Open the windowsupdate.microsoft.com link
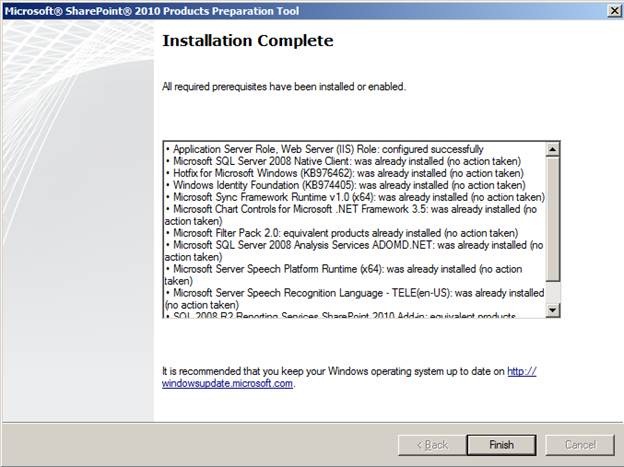The height and width of the screenshot is (467, 624). pyautogui.click(x=349, y=377)
